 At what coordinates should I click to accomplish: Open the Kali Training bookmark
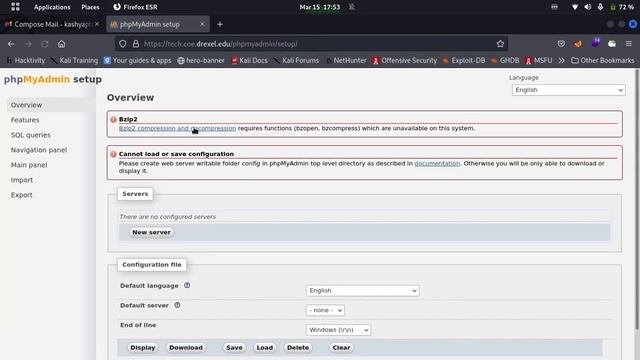point(75,60)
